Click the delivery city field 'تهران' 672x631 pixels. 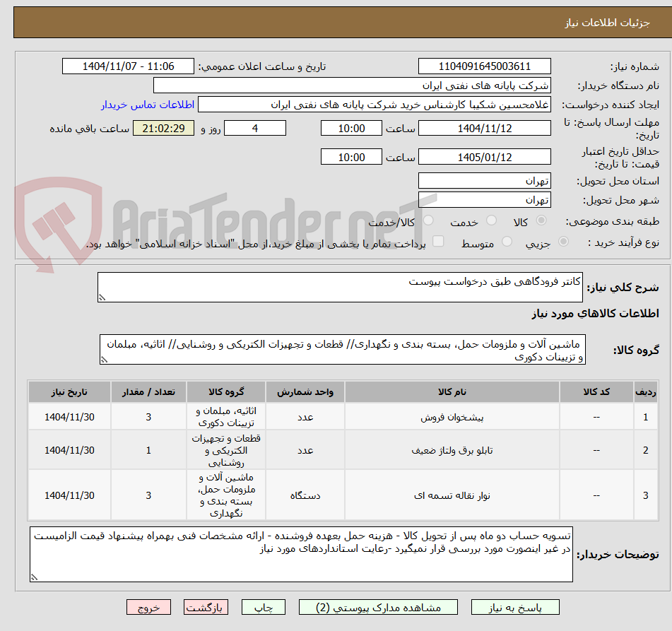(484, 200)
